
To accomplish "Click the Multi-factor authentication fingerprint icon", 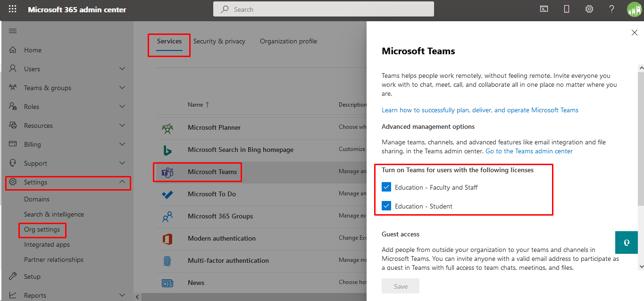I will (167, 260).
